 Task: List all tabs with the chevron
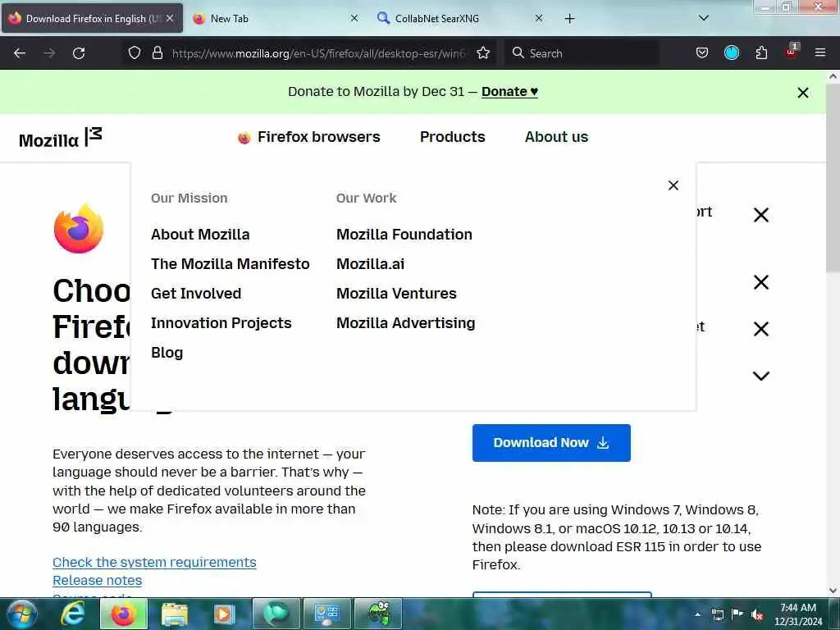704,18
